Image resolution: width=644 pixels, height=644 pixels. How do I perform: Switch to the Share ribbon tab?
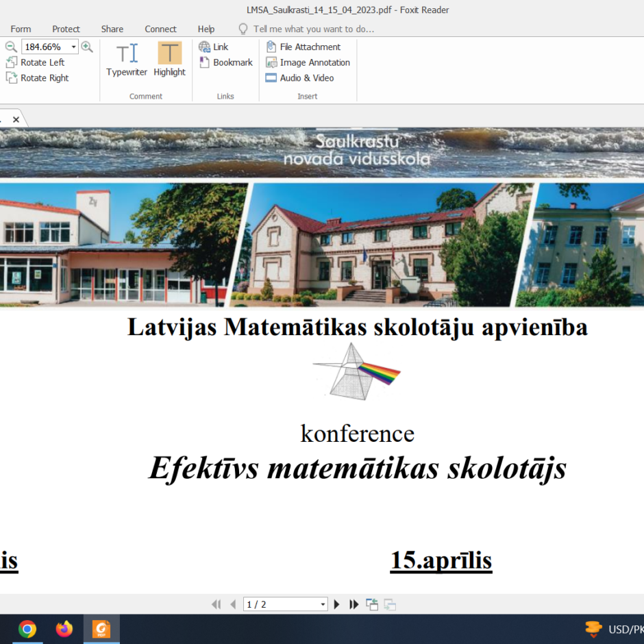coord(112,29)
